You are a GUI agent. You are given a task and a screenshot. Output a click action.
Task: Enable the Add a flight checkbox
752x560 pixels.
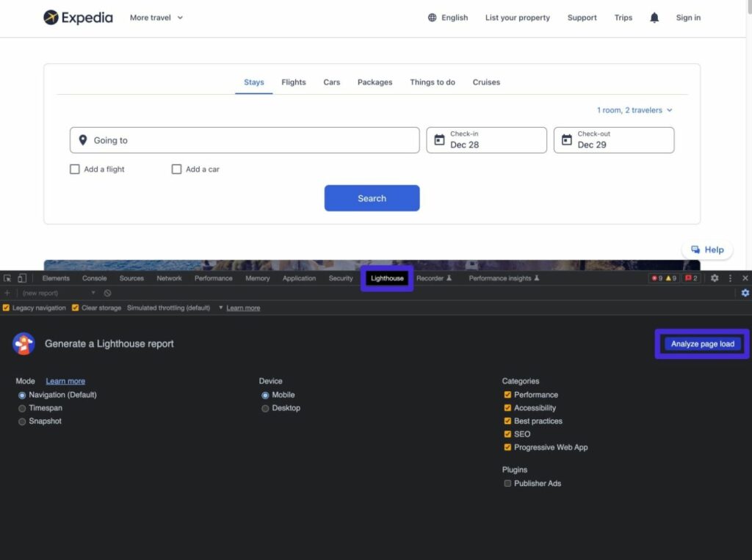(75, 169)
